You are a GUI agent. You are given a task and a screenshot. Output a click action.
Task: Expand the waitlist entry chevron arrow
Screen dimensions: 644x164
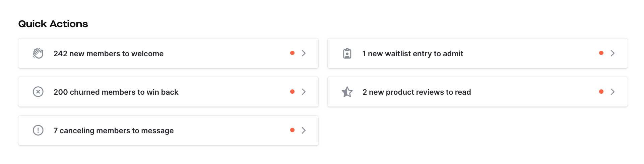[613, 53]
